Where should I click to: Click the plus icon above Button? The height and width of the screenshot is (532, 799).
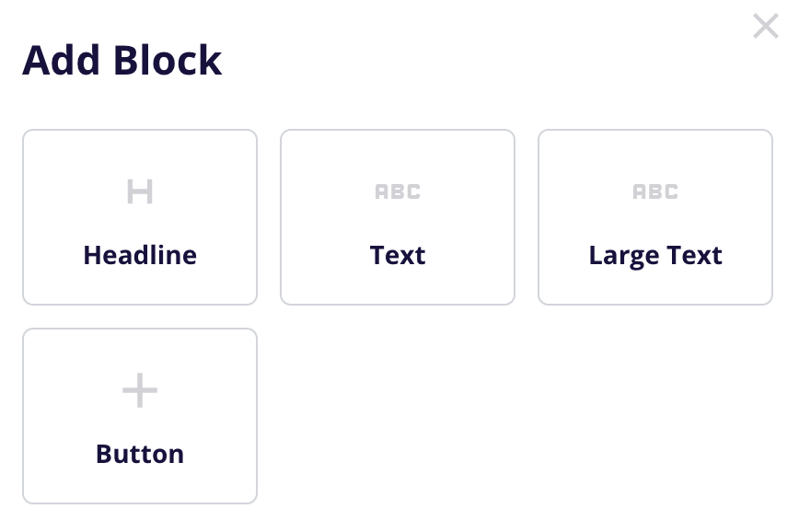pyautogui.click(x=140, y=390)
